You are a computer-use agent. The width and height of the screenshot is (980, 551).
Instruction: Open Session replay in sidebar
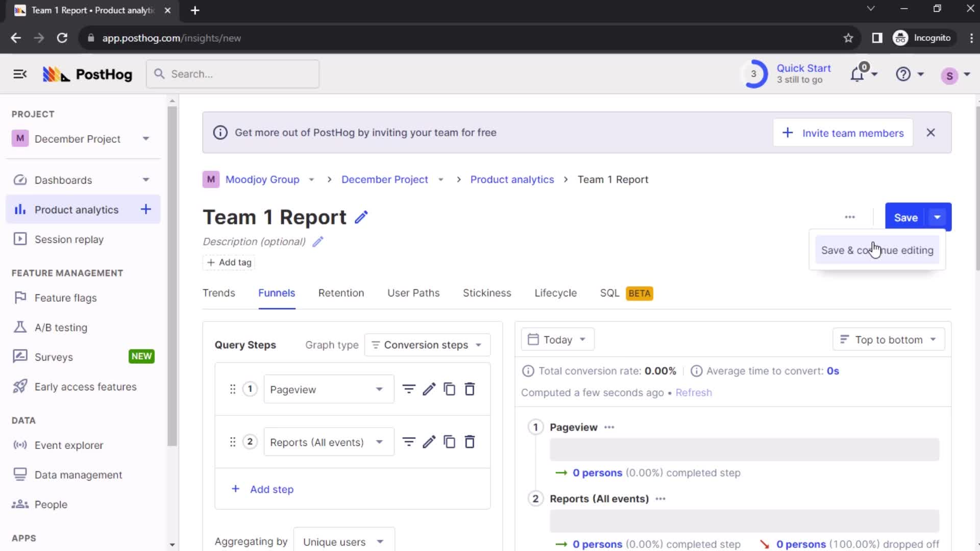click(83, 239)
